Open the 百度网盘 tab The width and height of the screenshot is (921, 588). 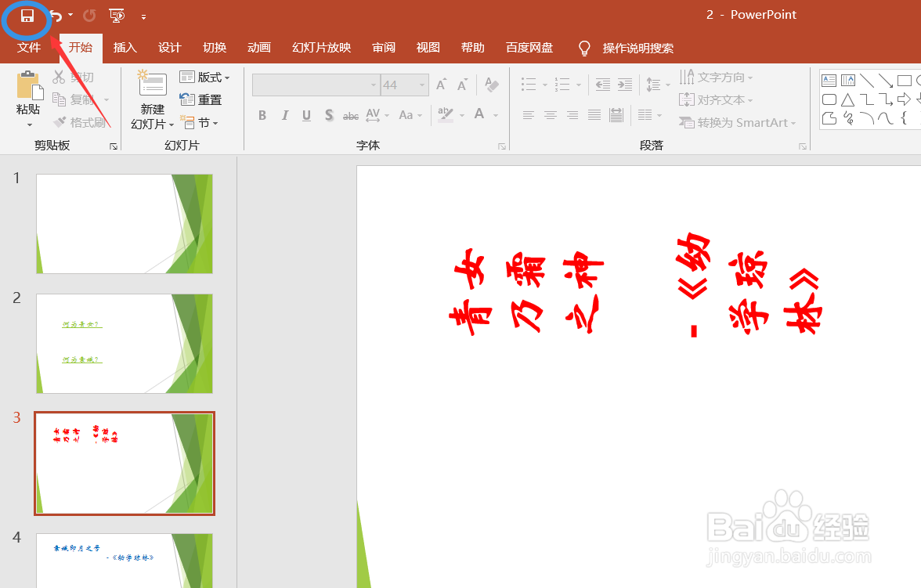(x=529, y=48)
